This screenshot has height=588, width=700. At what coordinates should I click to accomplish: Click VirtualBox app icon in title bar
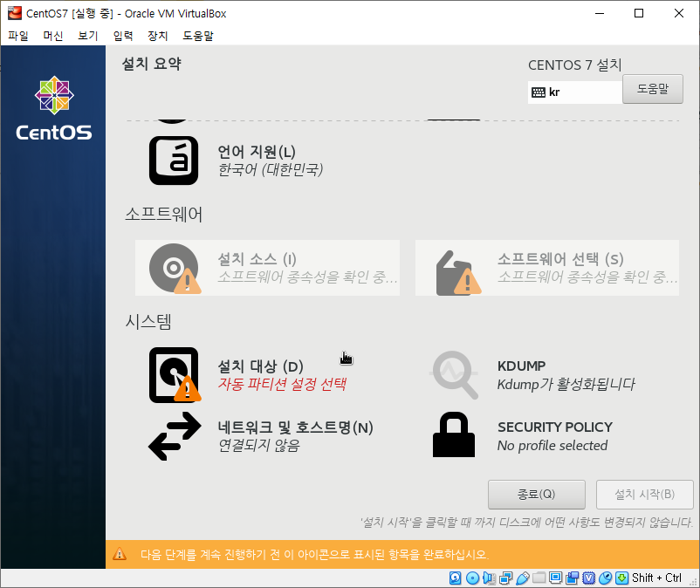[14, 13]
